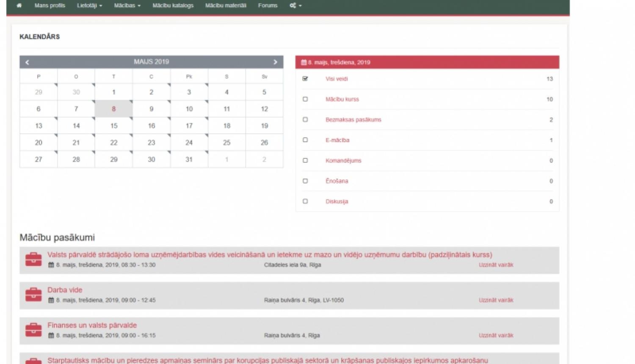Go to previous month in calendar

[x=27, y=62]
